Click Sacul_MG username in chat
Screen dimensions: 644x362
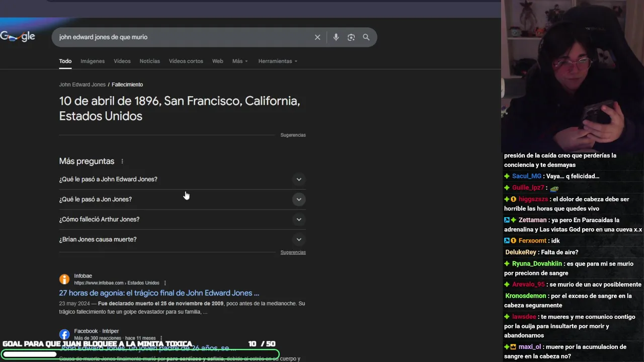point(526,176)
